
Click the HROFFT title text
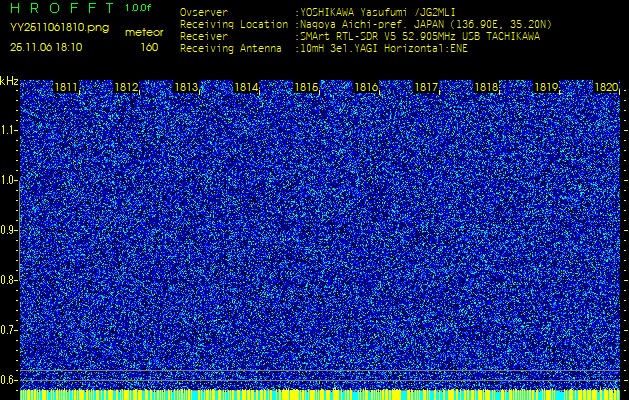pos(62,8)
